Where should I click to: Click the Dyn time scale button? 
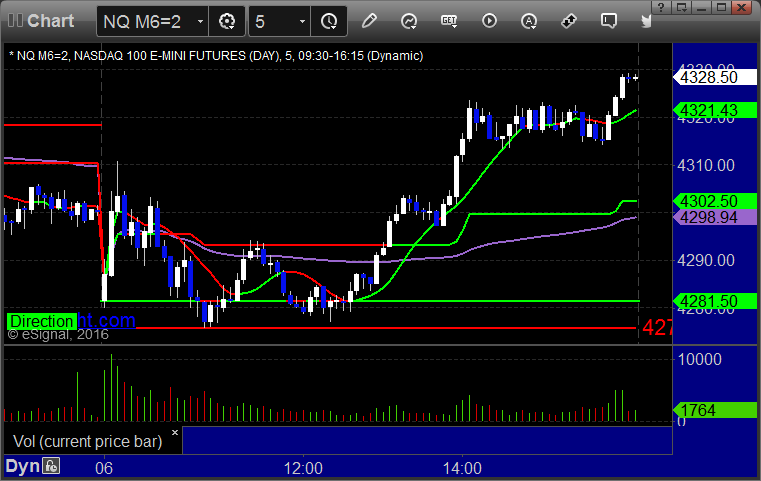point(22,466)
